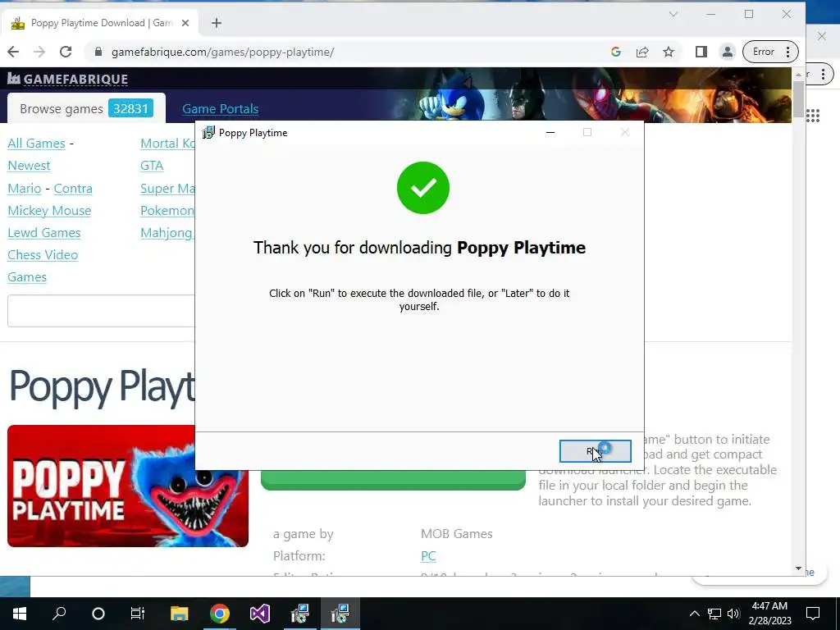Screen dimensions: 840x630
Task: Open Visual Studio from taskbar
Action: (x=260, y=614)
